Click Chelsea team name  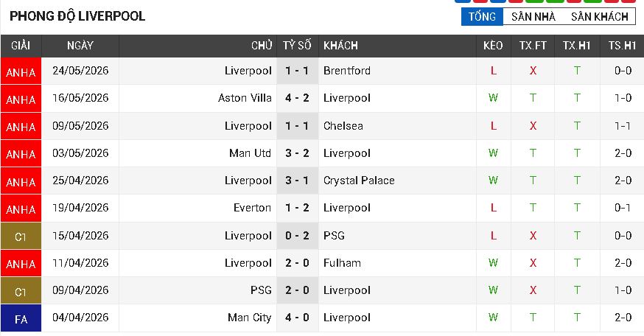pyautogui.click(x=343, y=126)
